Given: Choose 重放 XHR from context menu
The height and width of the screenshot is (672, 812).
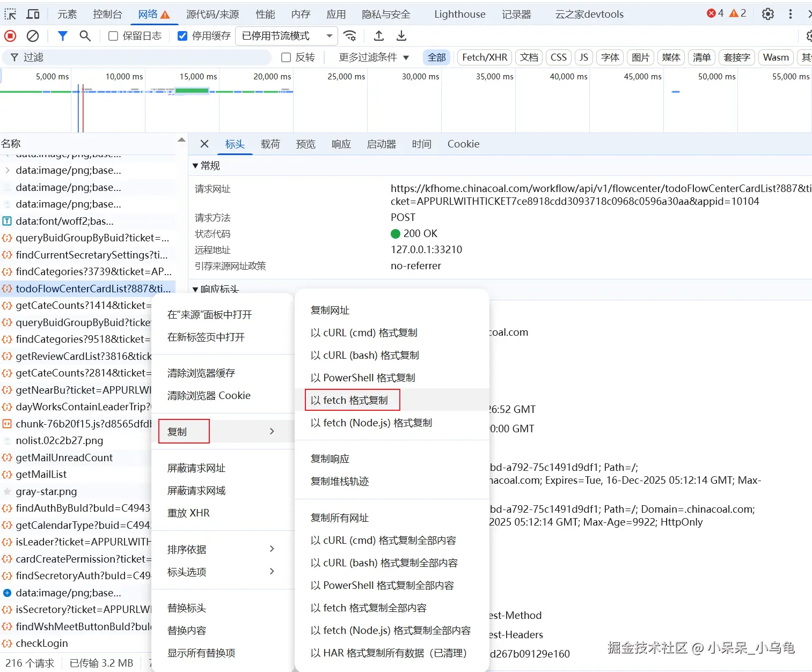Looking at the screenshot, I should pyautogui.click(x=223, y=513).
